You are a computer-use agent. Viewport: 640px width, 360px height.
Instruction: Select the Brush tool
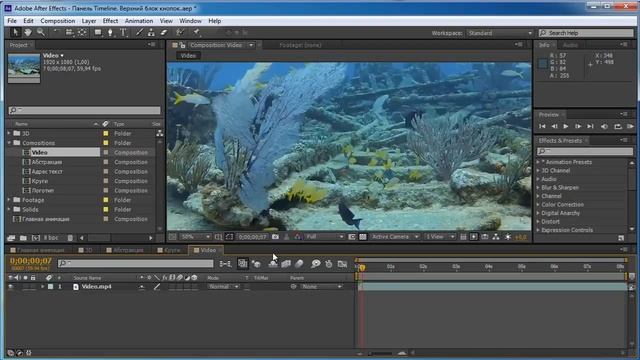click(x=139, y=32)
